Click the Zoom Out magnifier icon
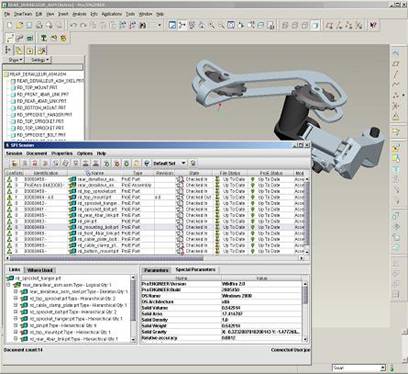The height and width of the screenshot is (374, 408). tap(221, 25)
